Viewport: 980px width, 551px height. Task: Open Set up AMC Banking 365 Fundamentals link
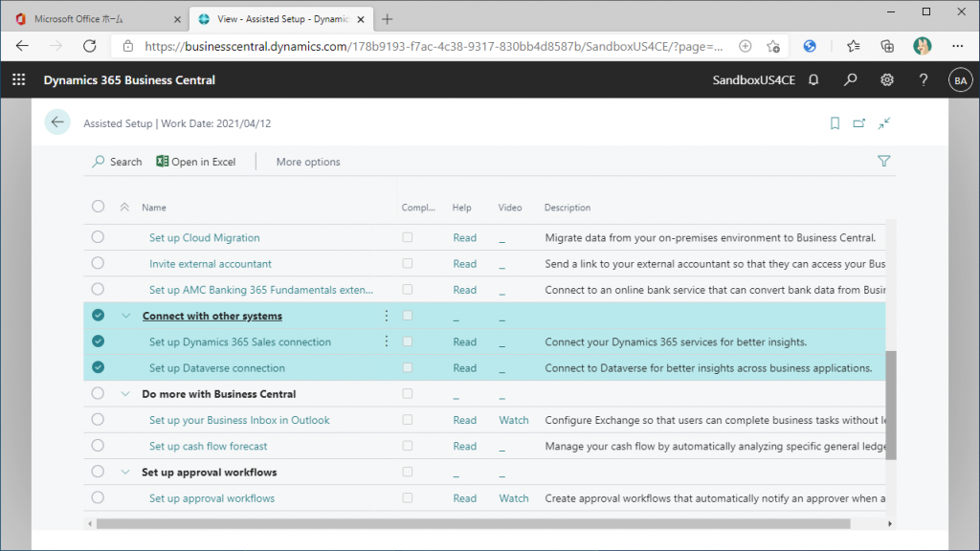pos(260,290)
